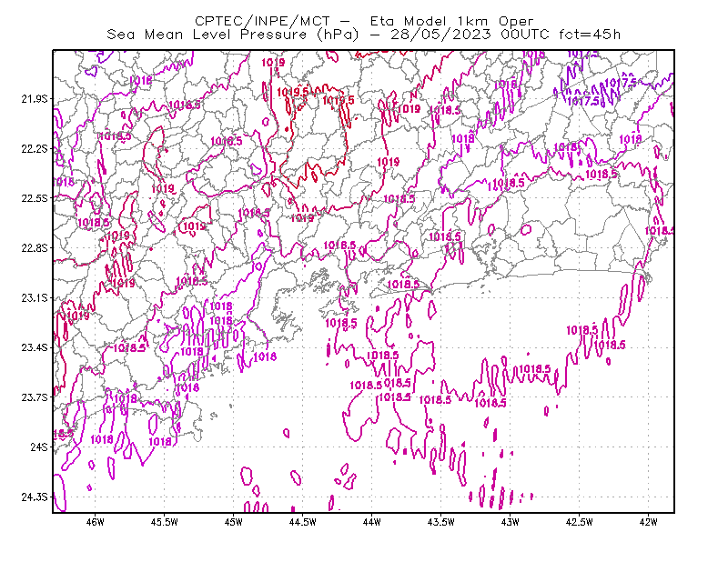Click the '23.7S' latitude axis label
The image size is (728, 562).
point(35,397)
